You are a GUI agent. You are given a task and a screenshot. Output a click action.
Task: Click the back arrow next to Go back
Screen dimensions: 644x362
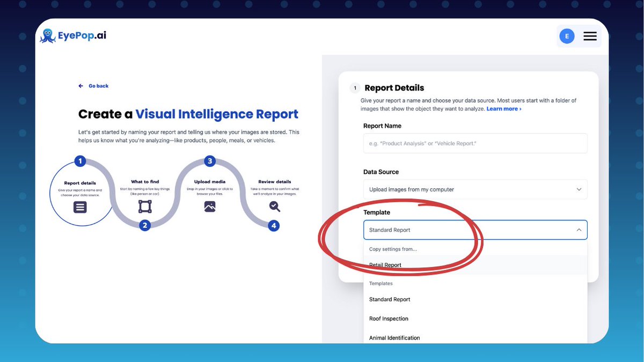click(80, 86)
